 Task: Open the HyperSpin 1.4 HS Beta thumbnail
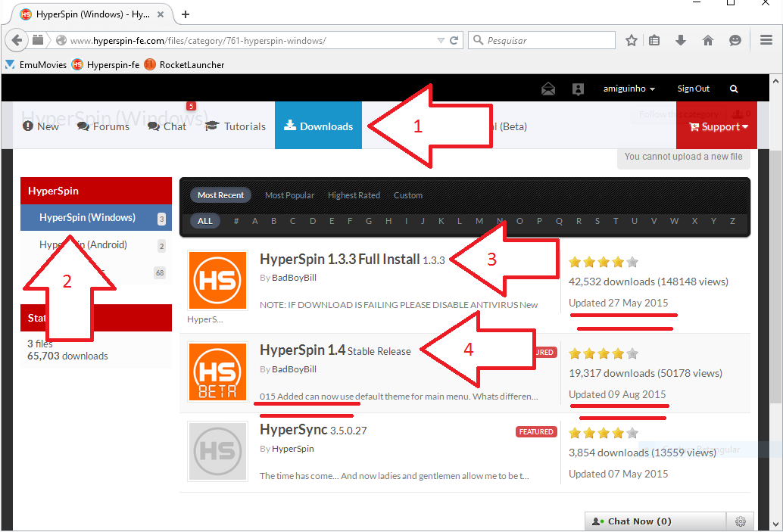217,372
